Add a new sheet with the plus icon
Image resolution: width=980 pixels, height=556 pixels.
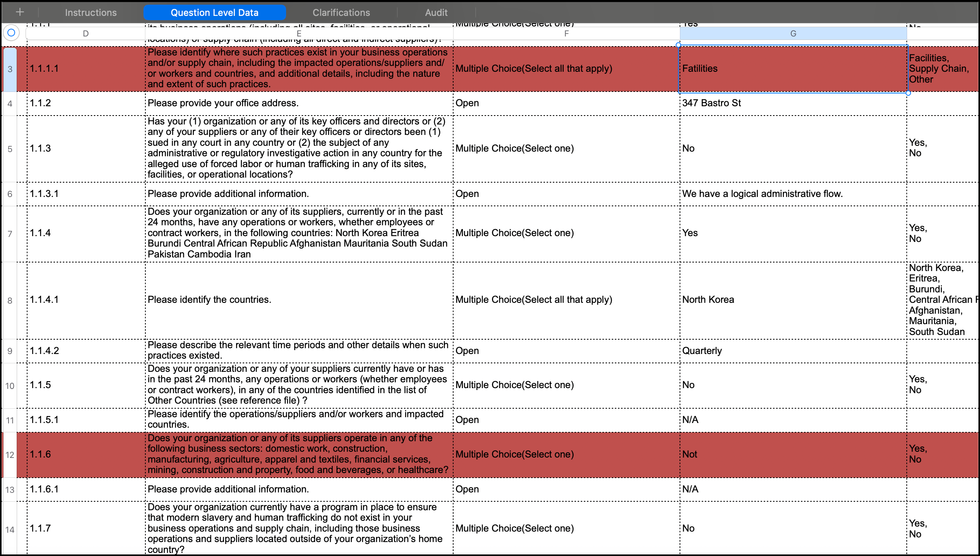tap(20, 12)
